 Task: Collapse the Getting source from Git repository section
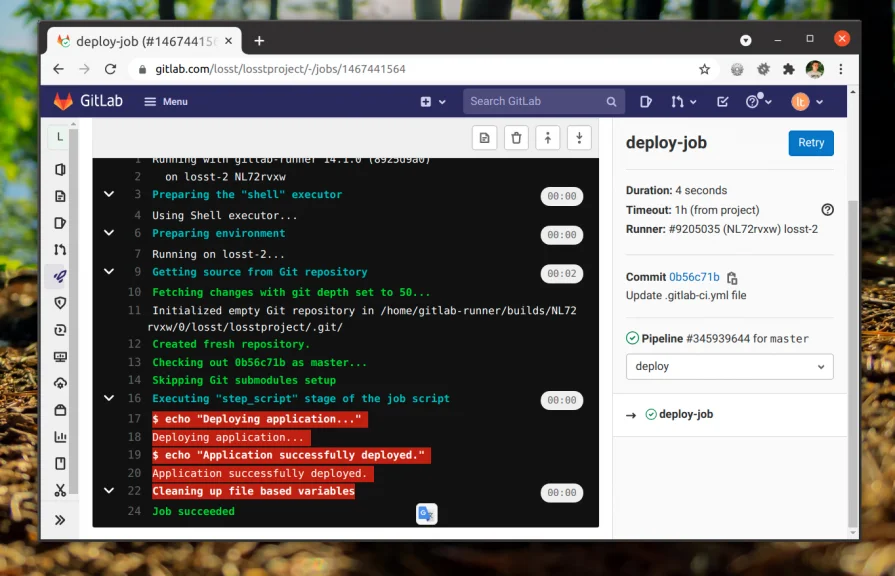pos(109,271)
